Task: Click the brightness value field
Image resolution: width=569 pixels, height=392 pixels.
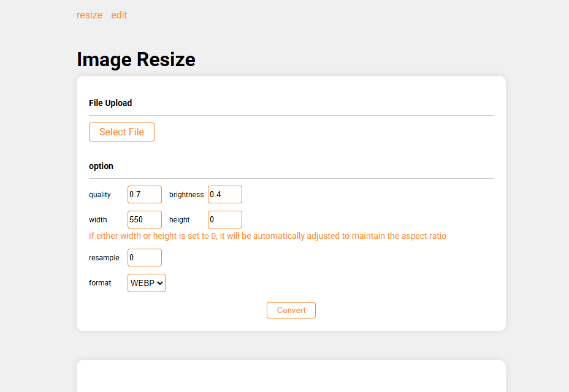Action: (225, 195)
